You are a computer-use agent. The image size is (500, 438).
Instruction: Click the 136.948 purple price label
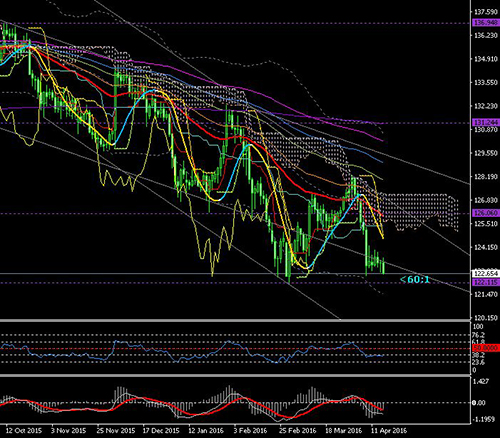(x=486, y=23)
